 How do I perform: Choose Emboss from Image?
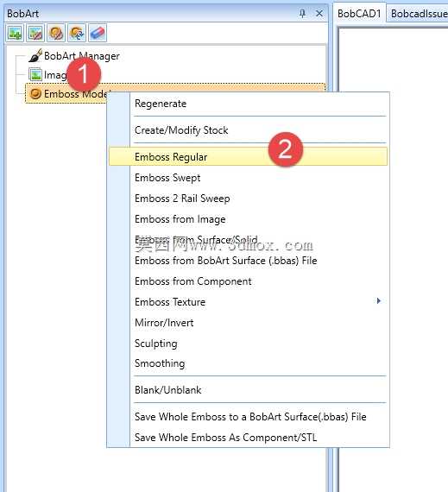pos(248,219)
